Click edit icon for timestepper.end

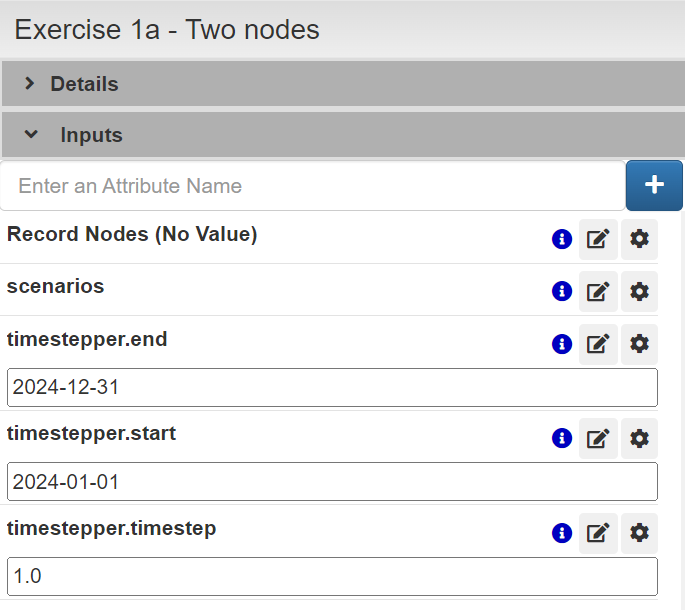(x=598, y=343)
